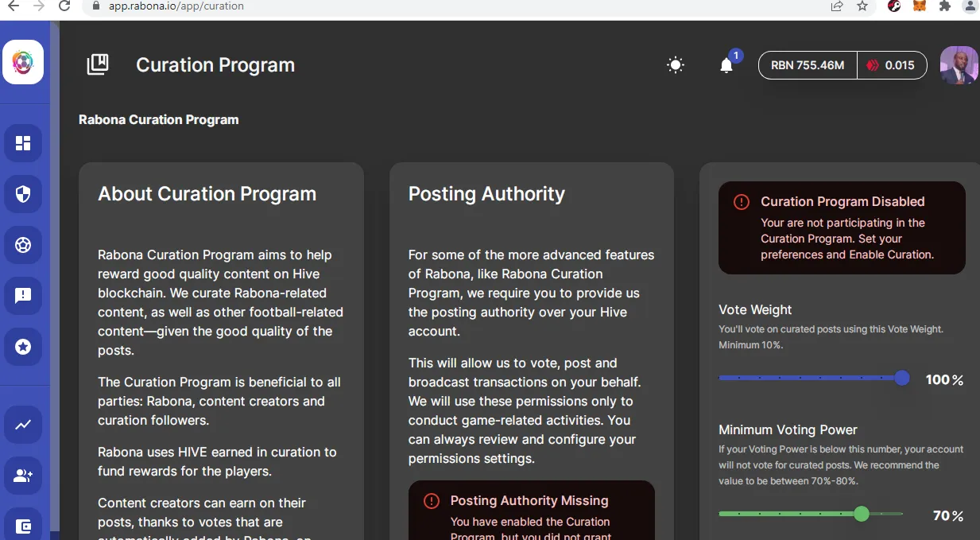
Task: Open the shield club icon in sidebar
Action: (23, 194)
